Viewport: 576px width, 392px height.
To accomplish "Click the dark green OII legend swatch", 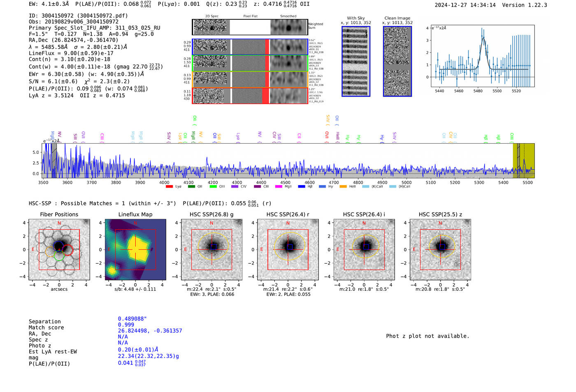I will point(191,187).
